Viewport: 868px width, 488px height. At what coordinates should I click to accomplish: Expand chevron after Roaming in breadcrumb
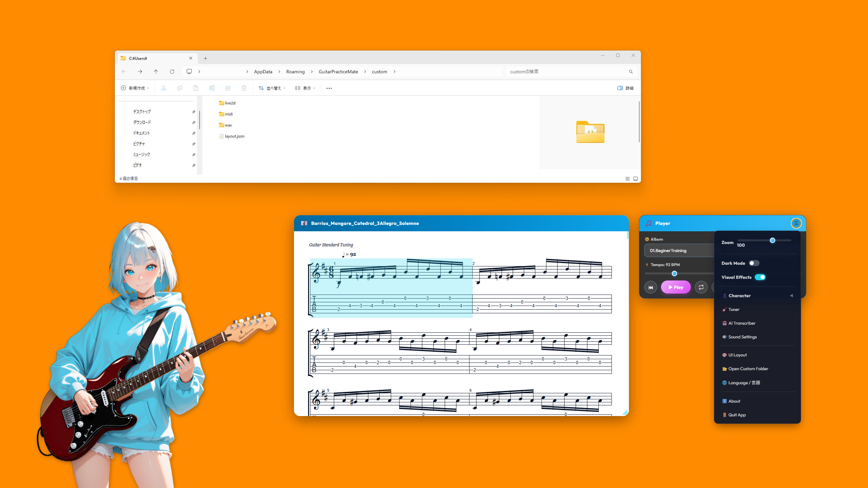(311, 72)
